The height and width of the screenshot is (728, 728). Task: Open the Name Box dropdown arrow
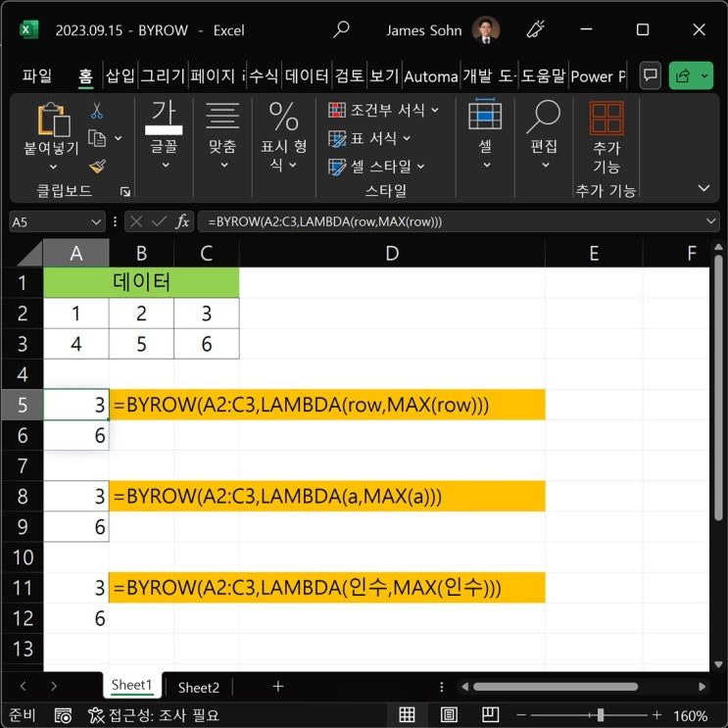coord(96,222)
